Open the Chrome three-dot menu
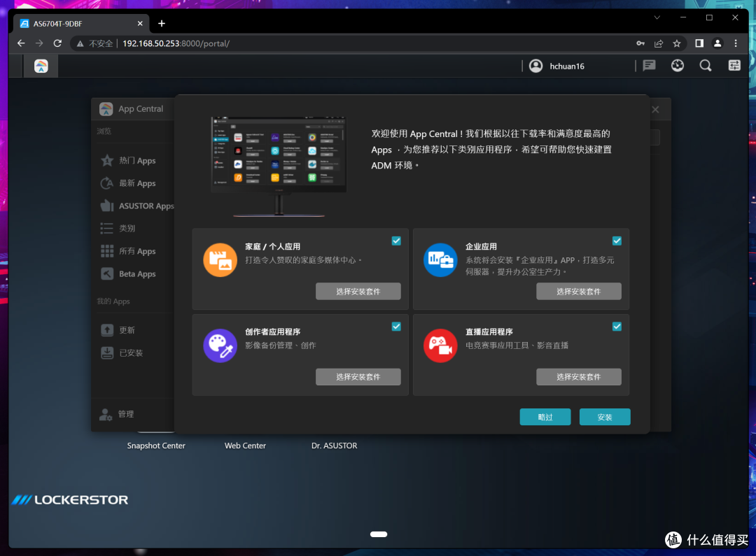Image resolution: width=756 pixels, height=556 pixels. coord(736,43)
